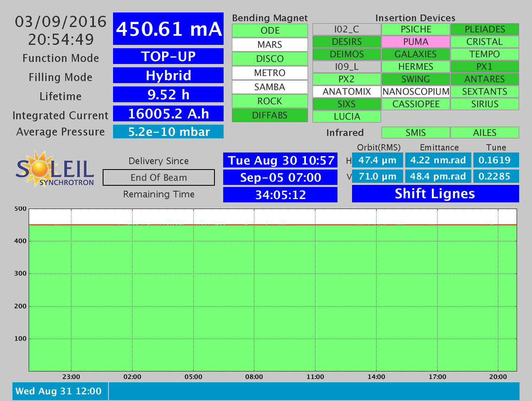The height and width of the screenshot is (401, 532).
Task: Click the METRO beamline indicator
Action: (270, 73)
